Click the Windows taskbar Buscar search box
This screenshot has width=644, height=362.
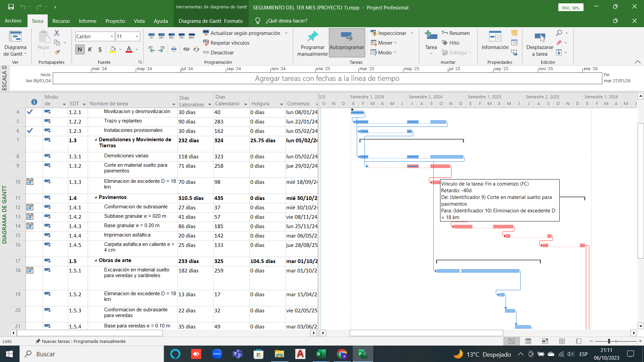click(91, 354)
